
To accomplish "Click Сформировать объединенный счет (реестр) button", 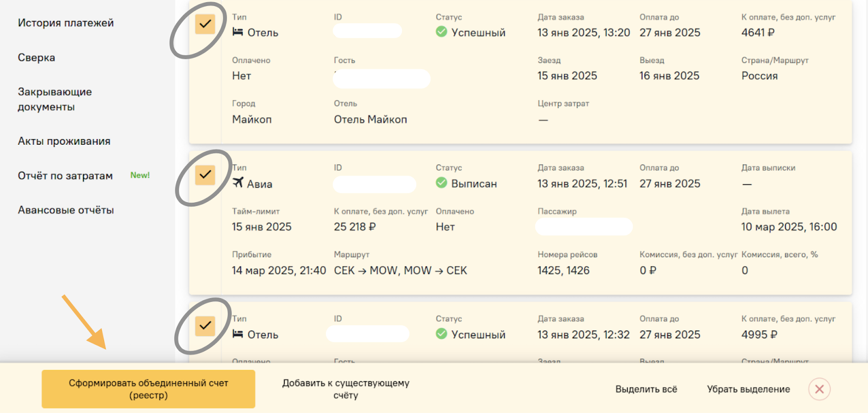I will click(148, 389).
